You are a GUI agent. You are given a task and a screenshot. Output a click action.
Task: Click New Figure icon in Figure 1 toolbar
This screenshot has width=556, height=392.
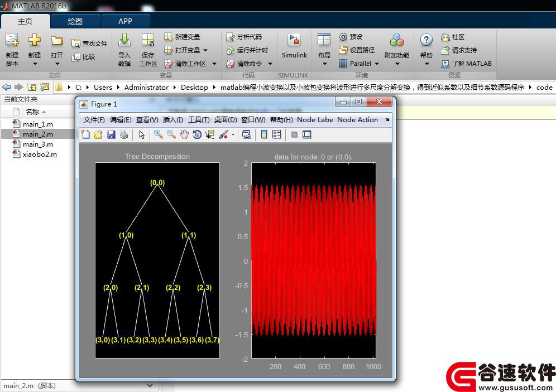85,134
